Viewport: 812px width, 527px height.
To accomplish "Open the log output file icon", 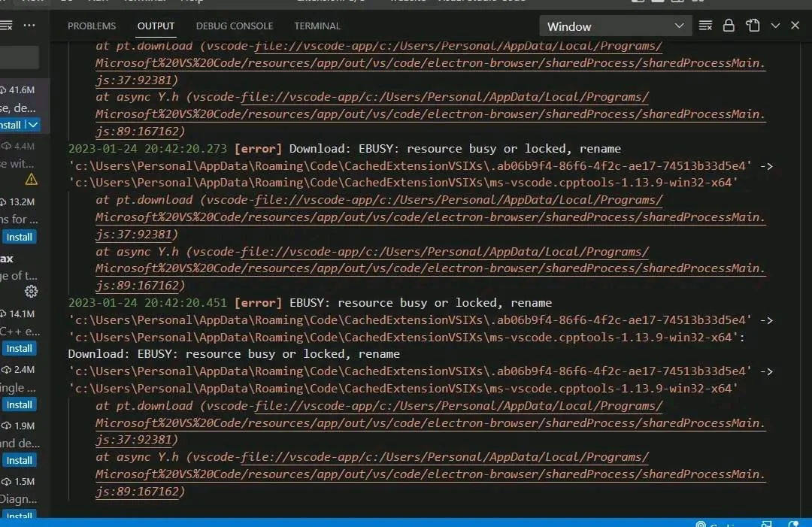I will click(x=753, y=26).
